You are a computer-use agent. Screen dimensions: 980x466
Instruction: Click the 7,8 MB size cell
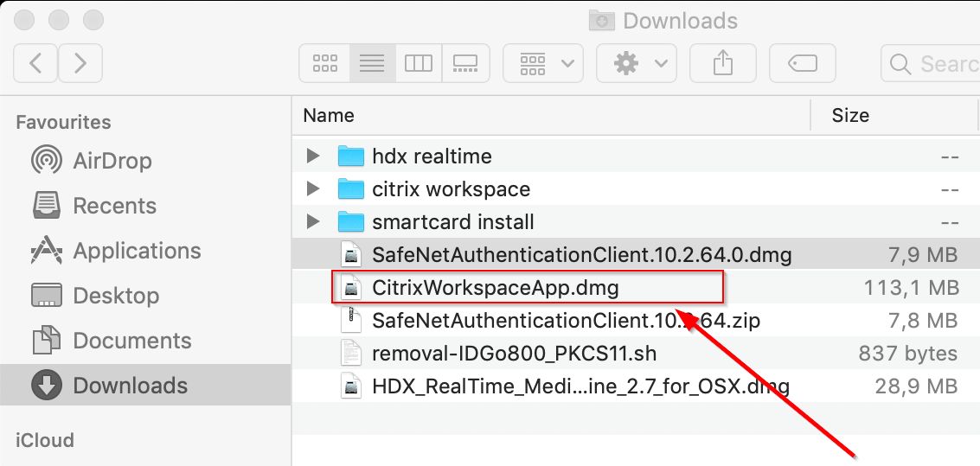pos(924,321)
